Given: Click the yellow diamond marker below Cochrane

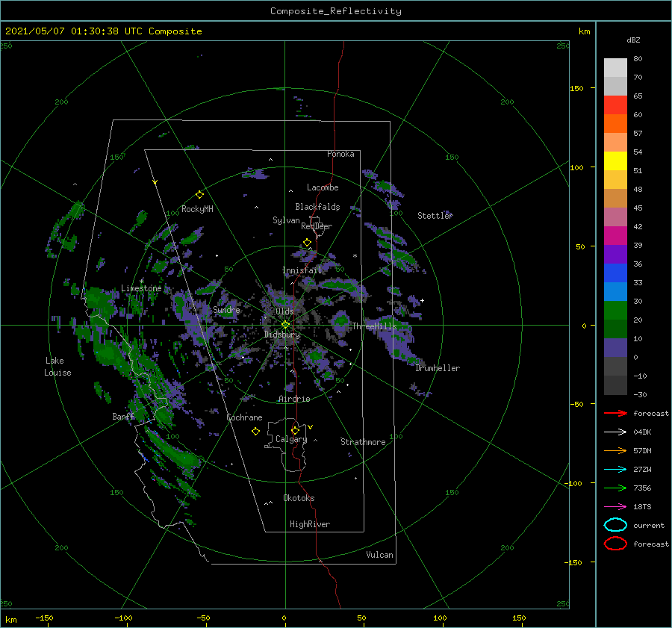Looking at the screenshot, I should point(255,432).
